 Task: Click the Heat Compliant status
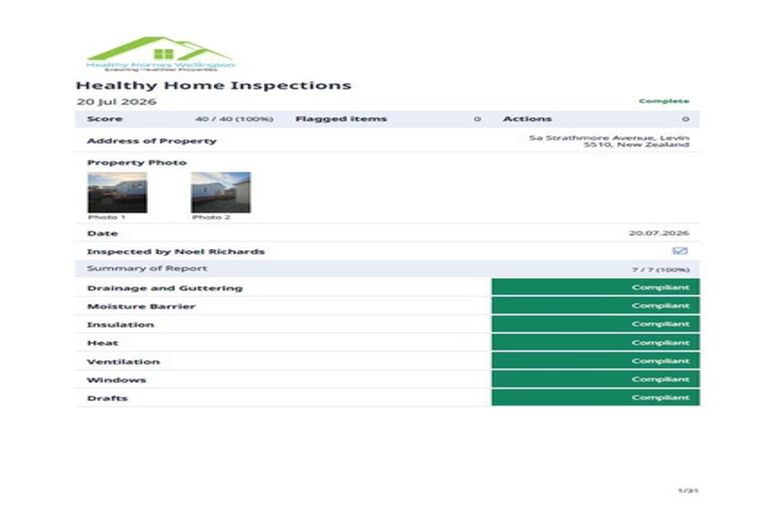596,342
